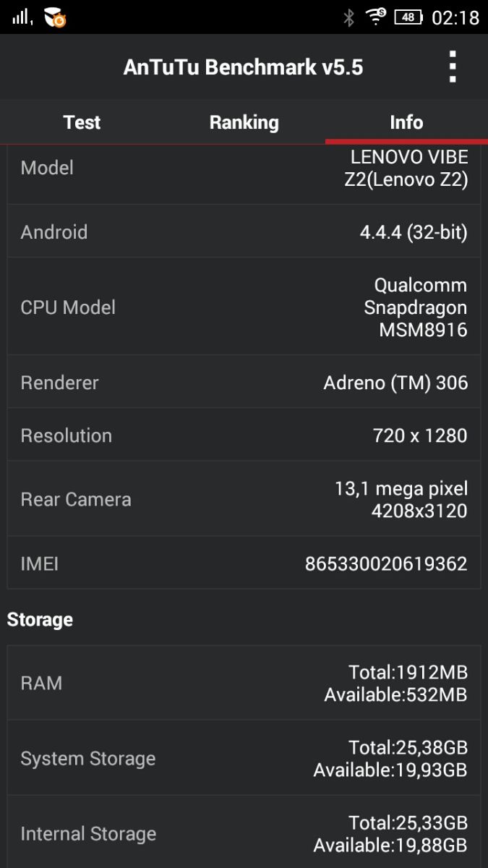Tap the 02:18 clock
The image size is (488, 868).
(455, 17)
